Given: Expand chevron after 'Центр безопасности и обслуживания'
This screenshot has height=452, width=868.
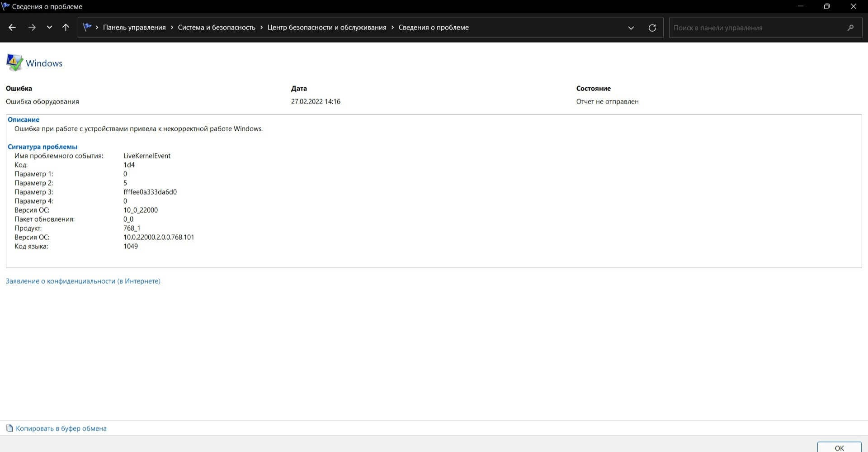Looking at the screenshot, I should click(x=392, y=28).
